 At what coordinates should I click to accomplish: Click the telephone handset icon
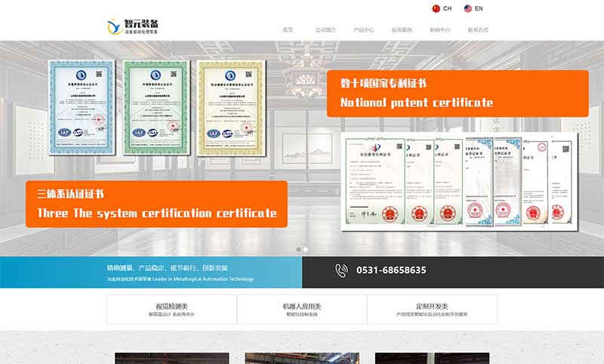pyautogui.click(x=342, y=270)
